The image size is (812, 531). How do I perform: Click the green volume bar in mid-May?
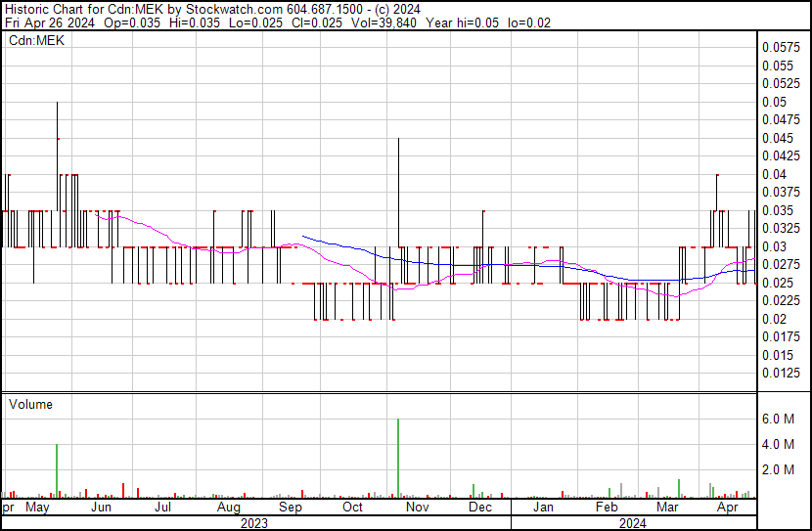57,470
